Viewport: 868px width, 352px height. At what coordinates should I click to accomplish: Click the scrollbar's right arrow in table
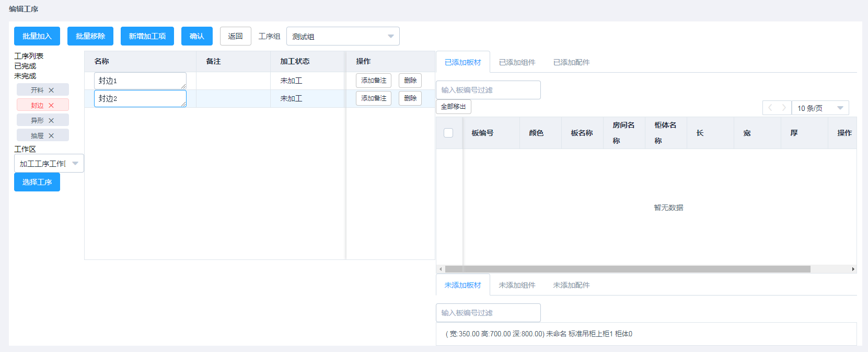(853, 269)
